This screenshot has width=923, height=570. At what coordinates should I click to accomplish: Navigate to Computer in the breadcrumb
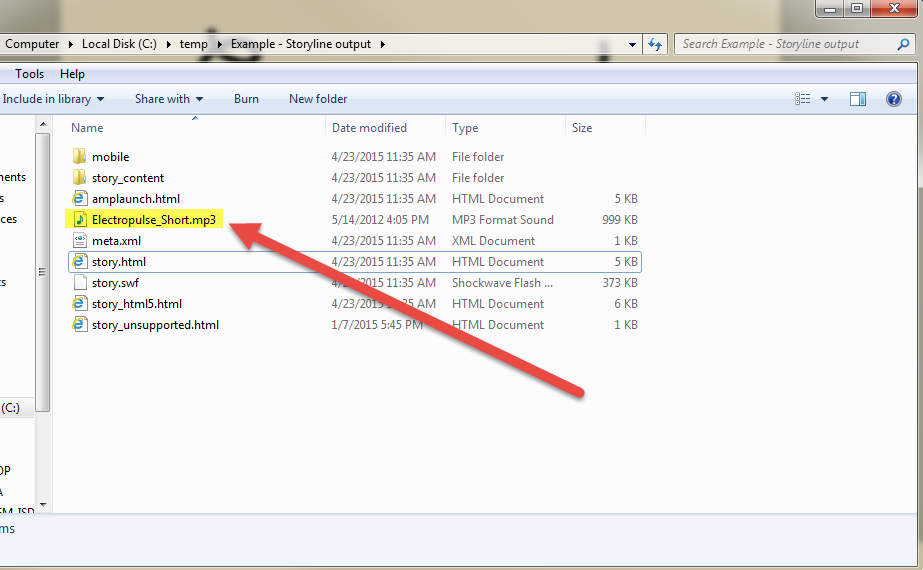pos(32,44)
